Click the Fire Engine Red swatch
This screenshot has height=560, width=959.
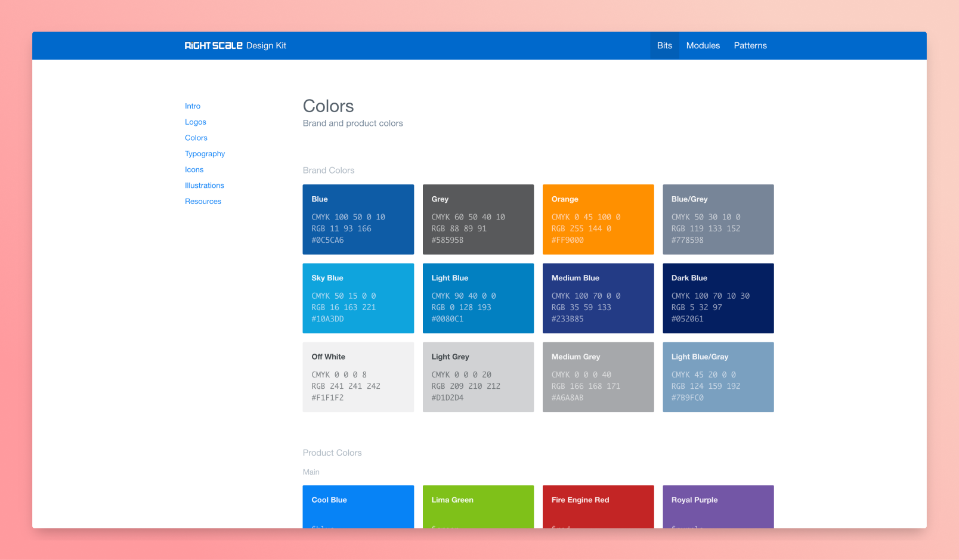click(598, 506)
